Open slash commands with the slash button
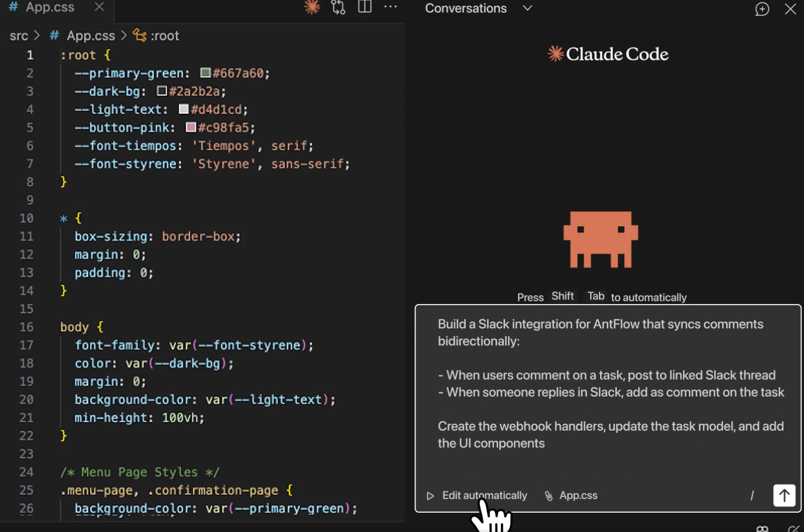The image size is (804, 532). pos(752,495)
